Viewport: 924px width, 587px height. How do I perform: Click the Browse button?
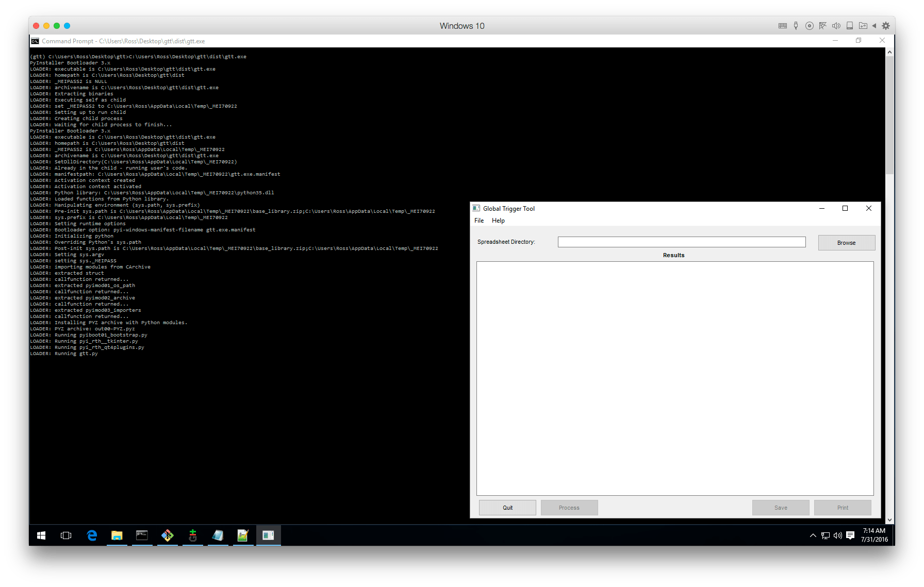pyautogui.click(x=846, y=242)
